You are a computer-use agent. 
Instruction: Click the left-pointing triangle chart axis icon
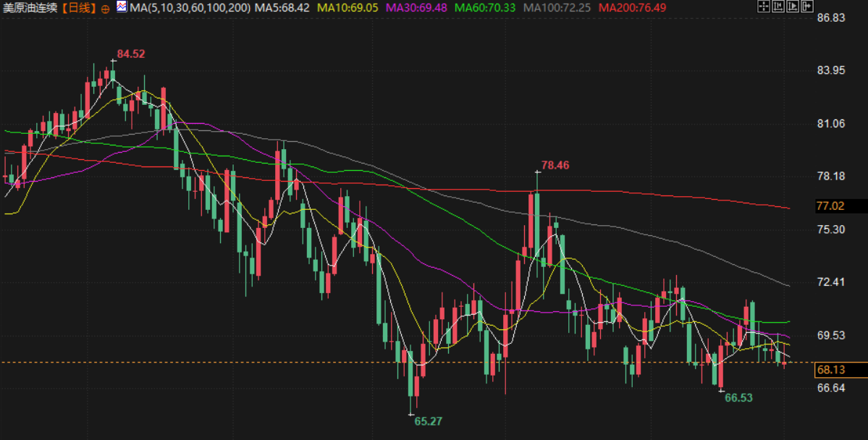coord(778,7)
